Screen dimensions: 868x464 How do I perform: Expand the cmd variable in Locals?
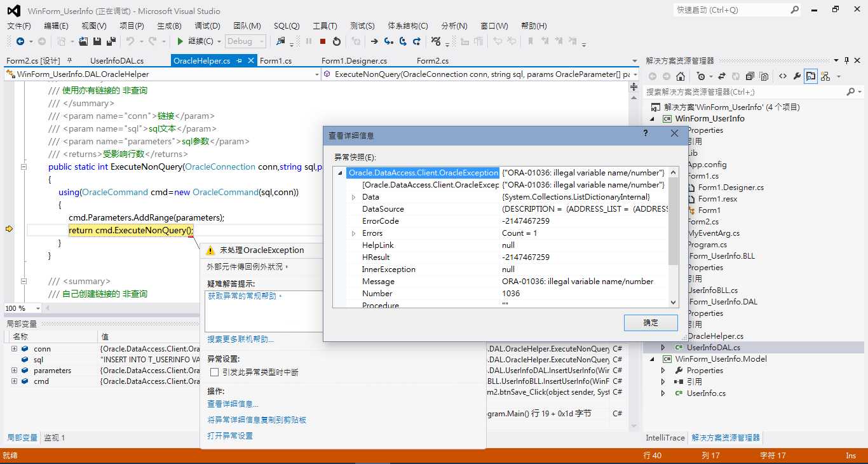click(x=14, y=381)
